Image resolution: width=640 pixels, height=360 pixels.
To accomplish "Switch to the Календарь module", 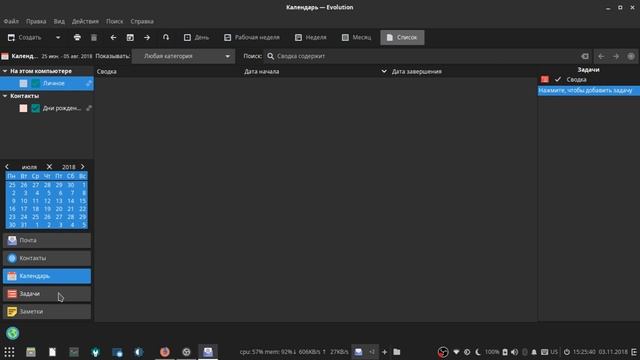I will [47, 276].
